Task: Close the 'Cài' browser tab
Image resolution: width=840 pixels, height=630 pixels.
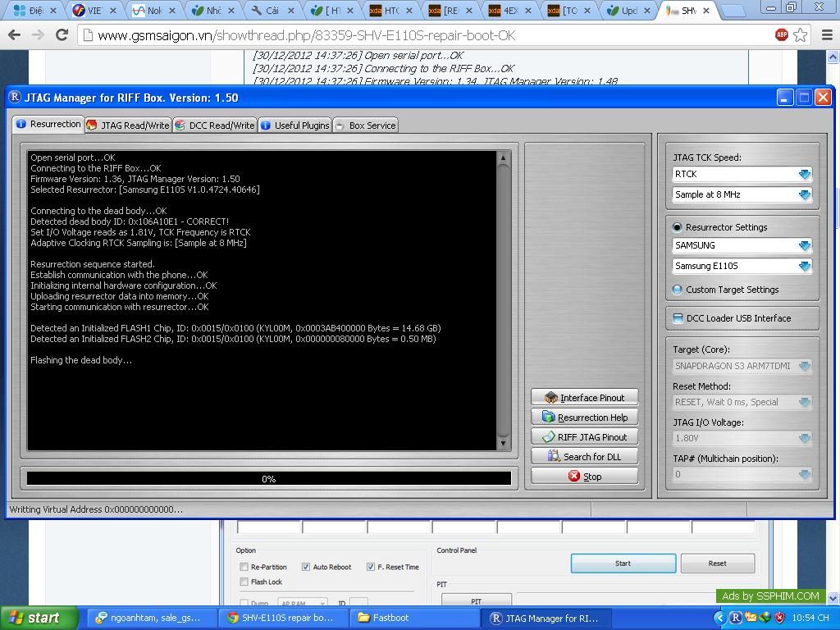Action: click(291, 11)
